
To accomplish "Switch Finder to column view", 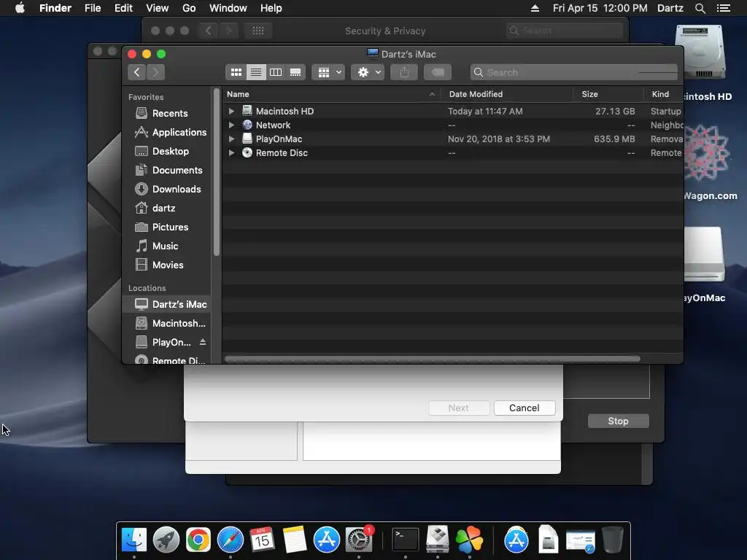I will [x=276, y=72].
